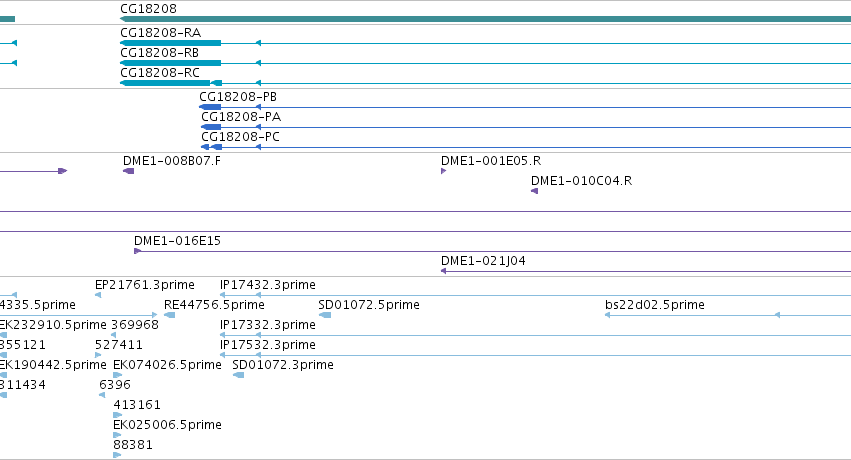The height and width of the screenshot is (460, 851).
Task: Click the CG18208 gene label
Action: [148, 9]
